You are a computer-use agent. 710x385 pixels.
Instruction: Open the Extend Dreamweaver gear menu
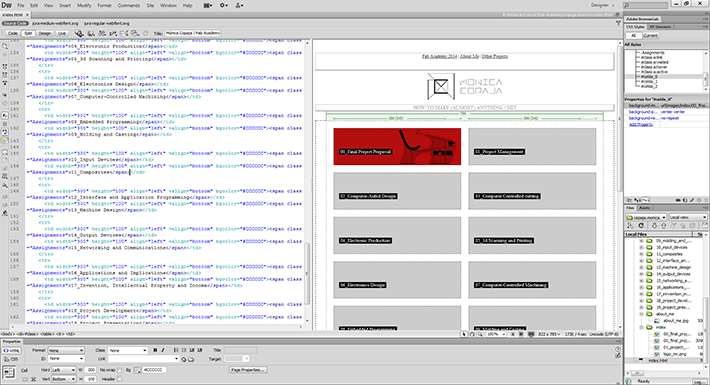224,5
